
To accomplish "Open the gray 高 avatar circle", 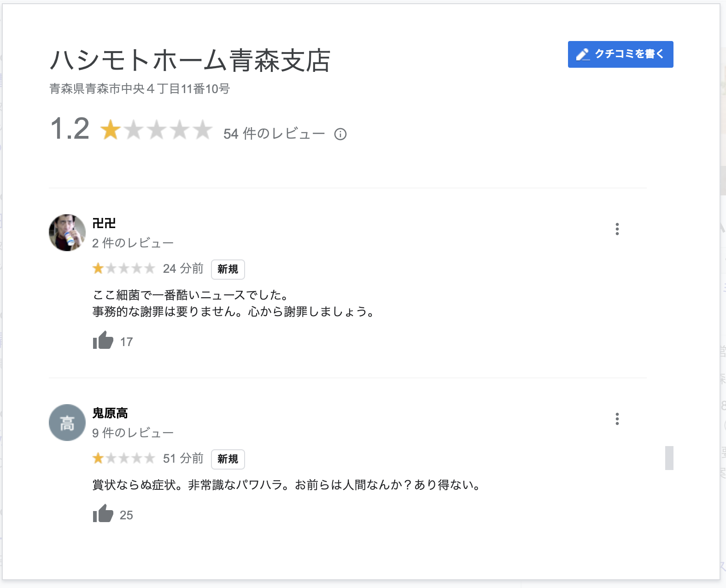I will pyautogui.click(x=67, y=423).
